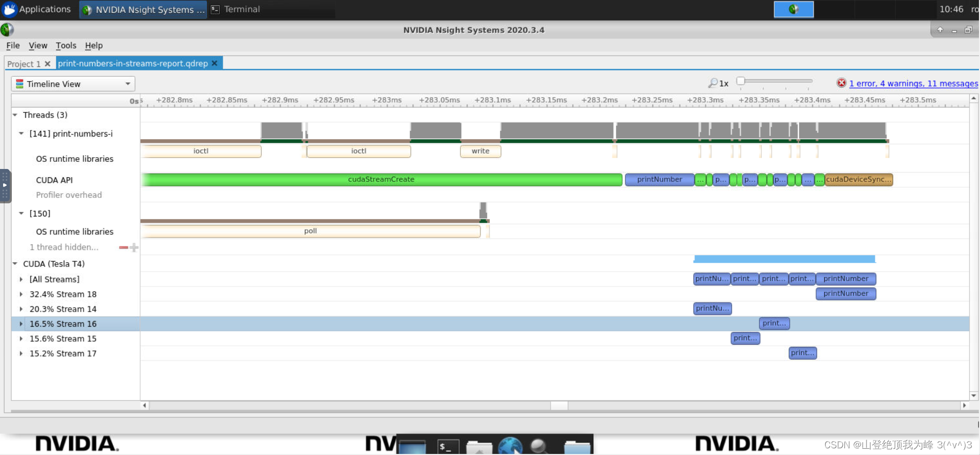Viewport: 980px width, 455px height.
Task: Click '1 thread hidden...' text
Action: pos(63,247)
